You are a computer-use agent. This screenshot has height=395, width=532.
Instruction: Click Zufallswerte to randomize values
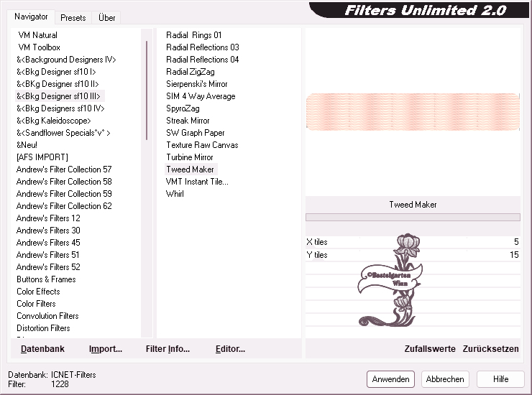[430, 349]
